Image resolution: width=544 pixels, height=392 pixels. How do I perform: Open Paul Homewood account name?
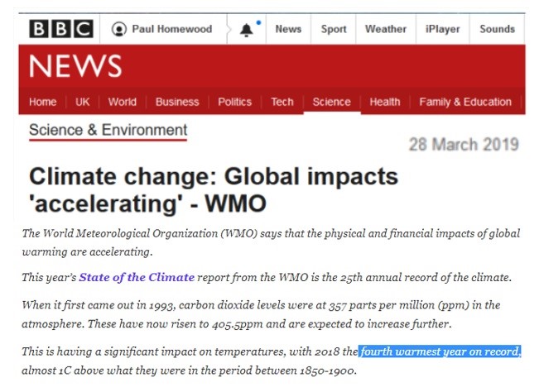tap(171, 29)
